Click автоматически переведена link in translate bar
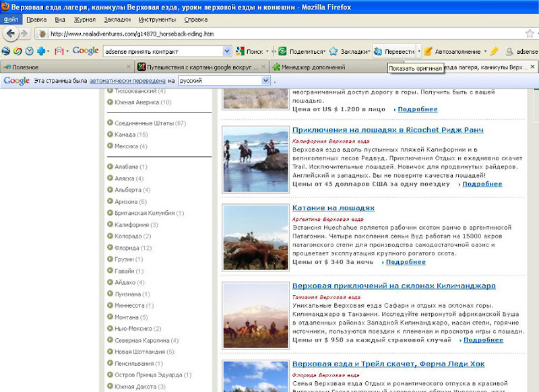The image size is (539, 392). click(x=127, y=81)
